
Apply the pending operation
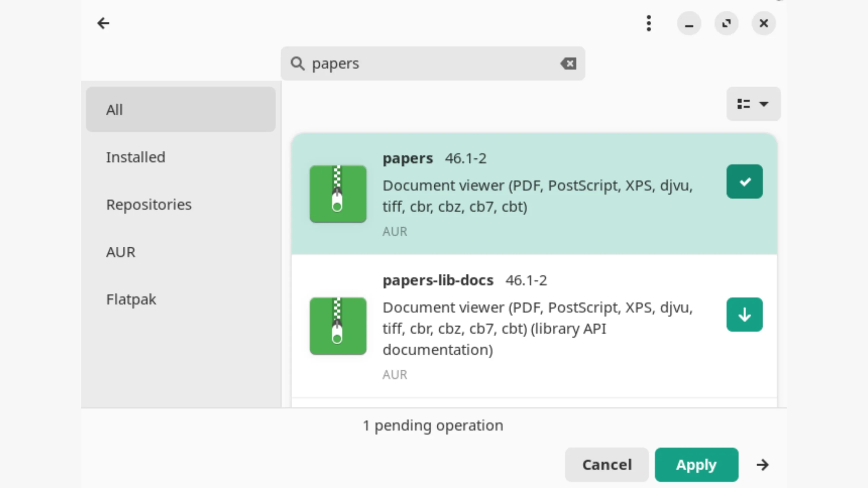tap(696, 465)
